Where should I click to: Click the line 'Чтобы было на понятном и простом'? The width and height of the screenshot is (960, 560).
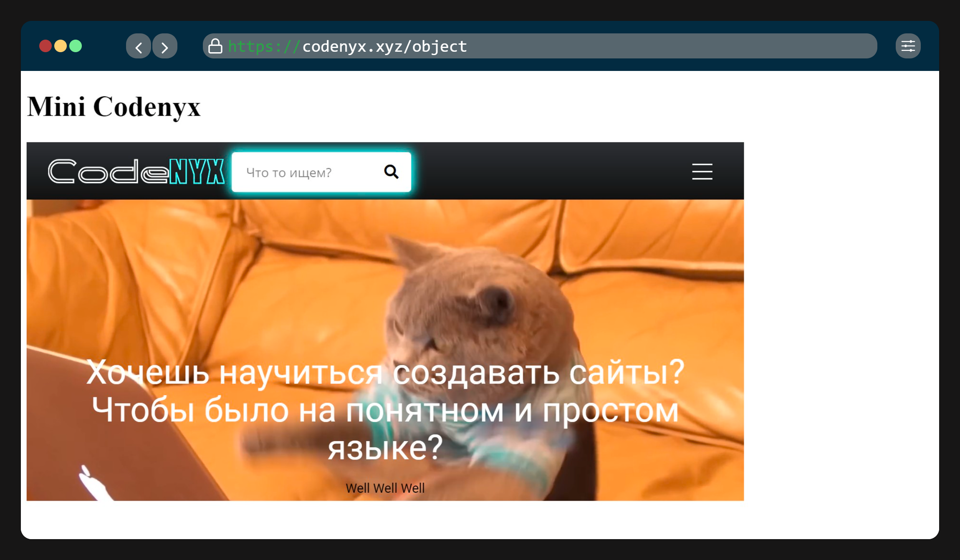coord(385,411)
